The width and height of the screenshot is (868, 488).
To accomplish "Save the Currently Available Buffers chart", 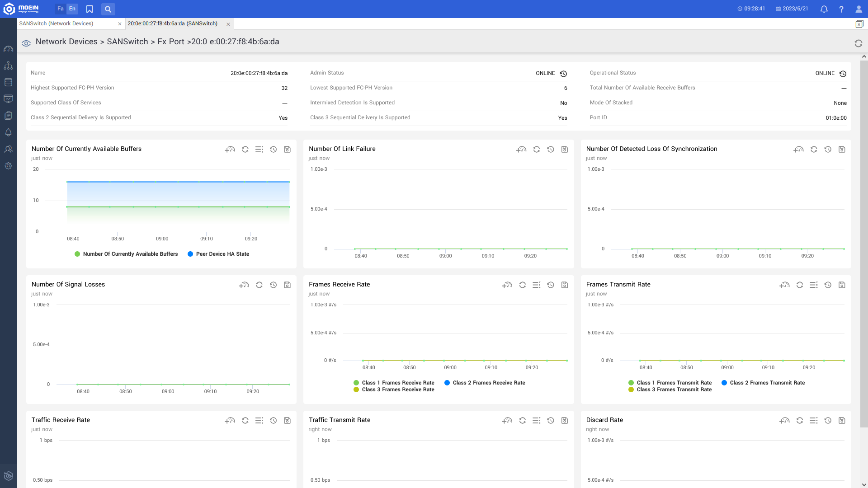I will coord(287,149).
